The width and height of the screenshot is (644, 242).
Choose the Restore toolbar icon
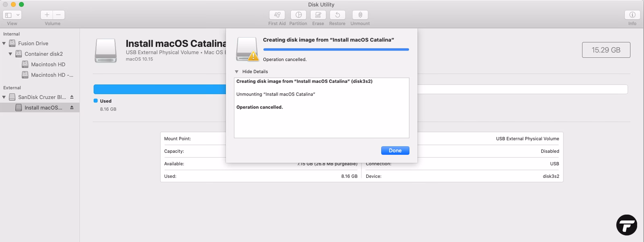pyautogui.click(x=337, y=15)
